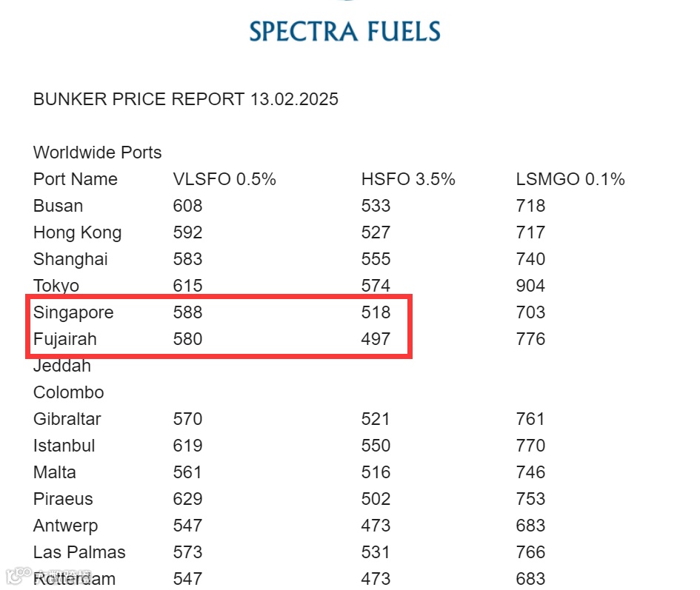Click the VLSFO 0.5% column header

[224, 179]
